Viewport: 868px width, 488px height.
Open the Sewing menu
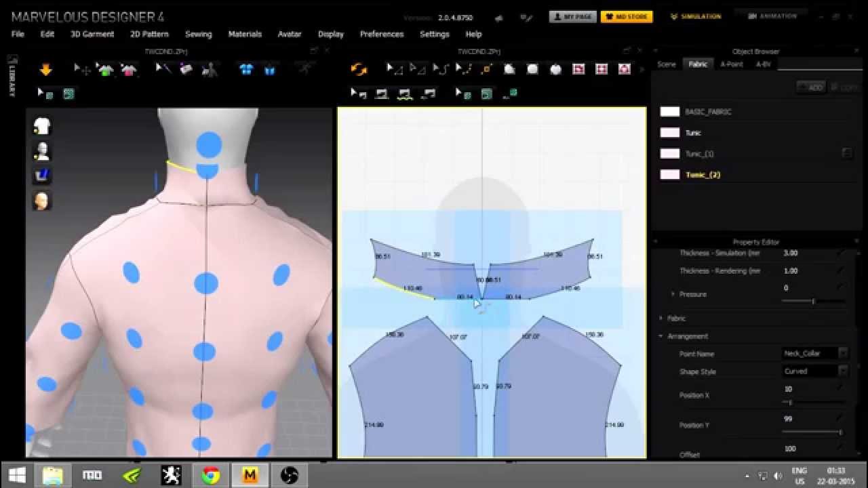pos(199,34)
